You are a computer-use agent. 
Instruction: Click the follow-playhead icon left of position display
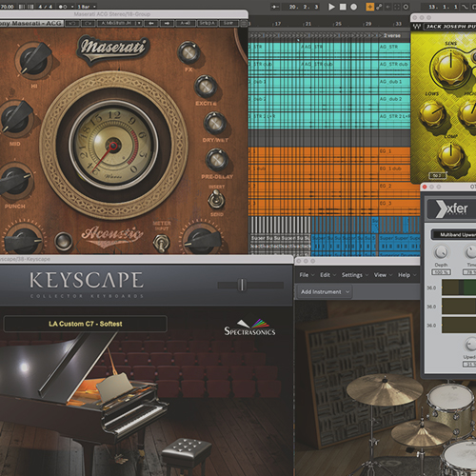pos(275,7)
